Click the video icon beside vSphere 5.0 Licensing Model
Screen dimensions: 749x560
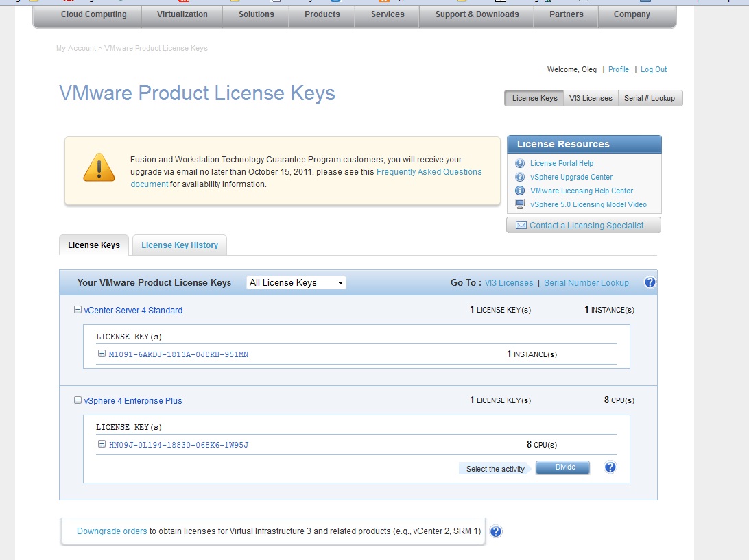point(520,204)
